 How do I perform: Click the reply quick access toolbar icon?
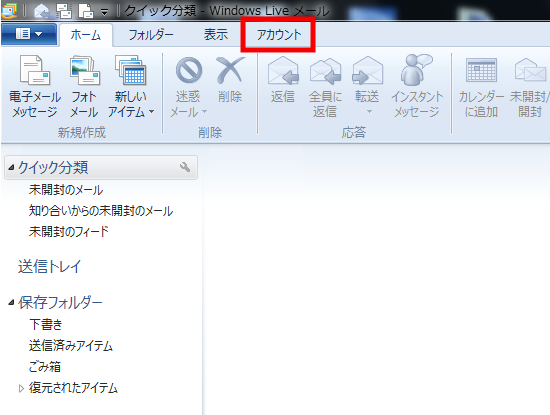pyautogui.click(x=42, y=11)
